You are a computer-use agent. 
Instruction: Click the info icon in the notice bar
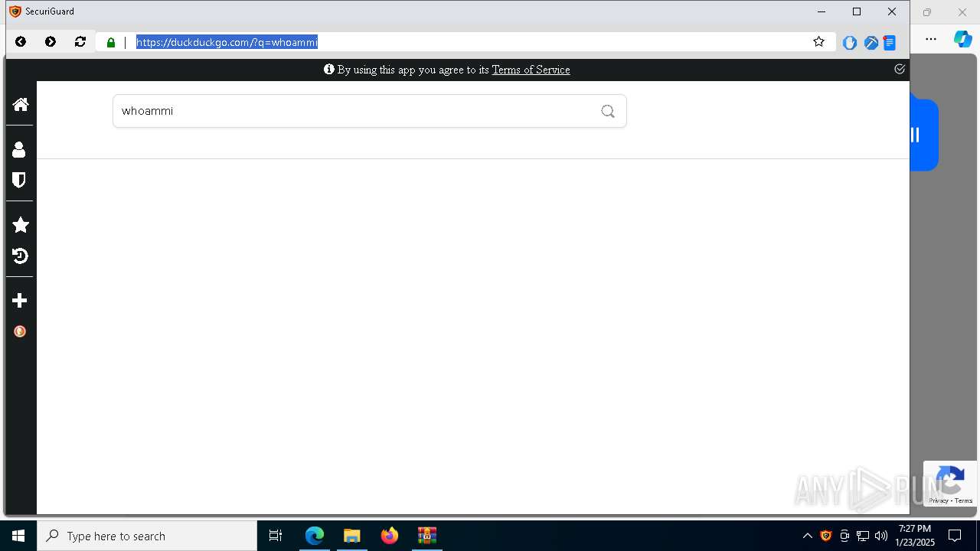(329, 69)
